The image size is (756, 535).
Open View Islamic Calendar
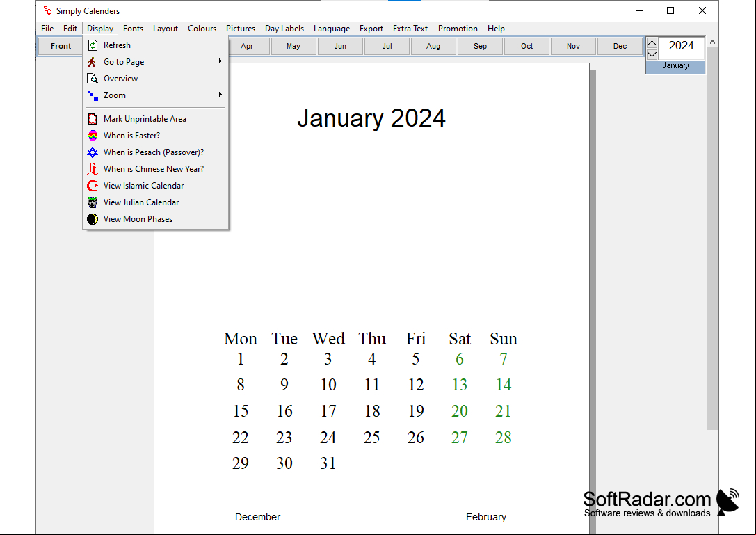coord(155,186)
